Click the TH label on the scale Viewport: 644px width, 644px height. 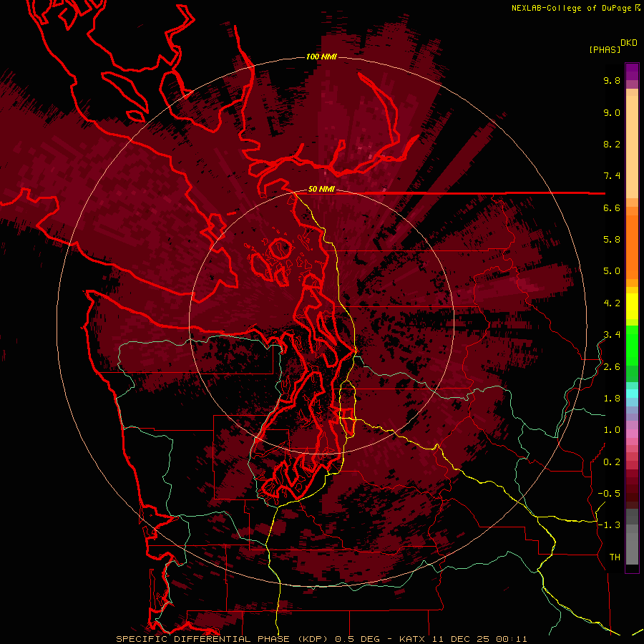click(615, 557)
